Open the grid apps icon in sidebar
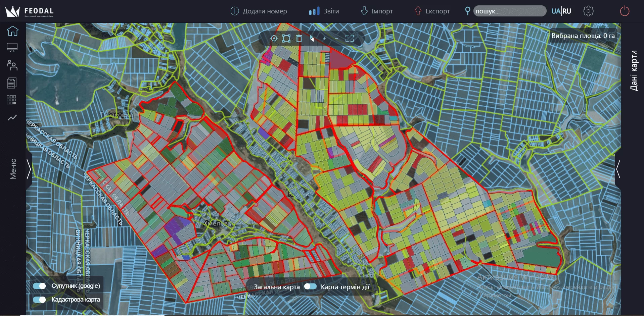The image size is (644, 316). [11, 100]
